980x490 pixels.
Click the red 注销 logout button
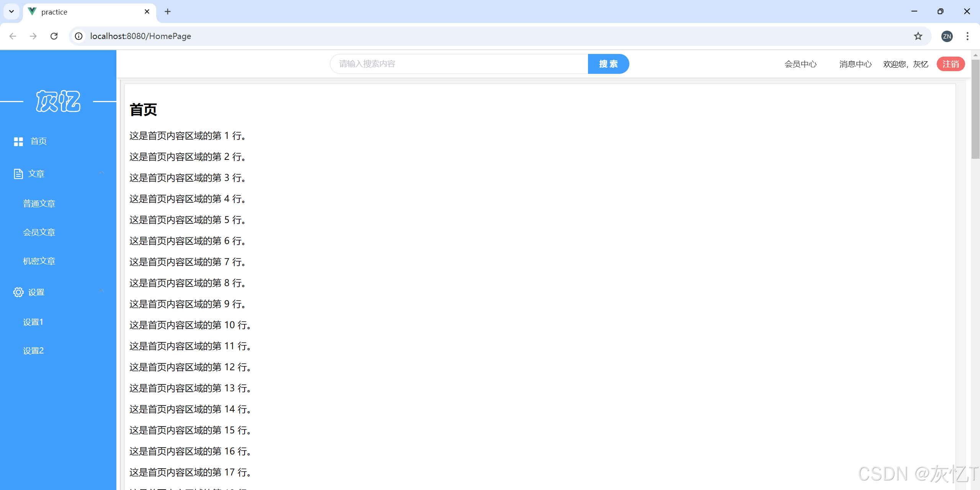pyautogui.click(x=951, y=64)
